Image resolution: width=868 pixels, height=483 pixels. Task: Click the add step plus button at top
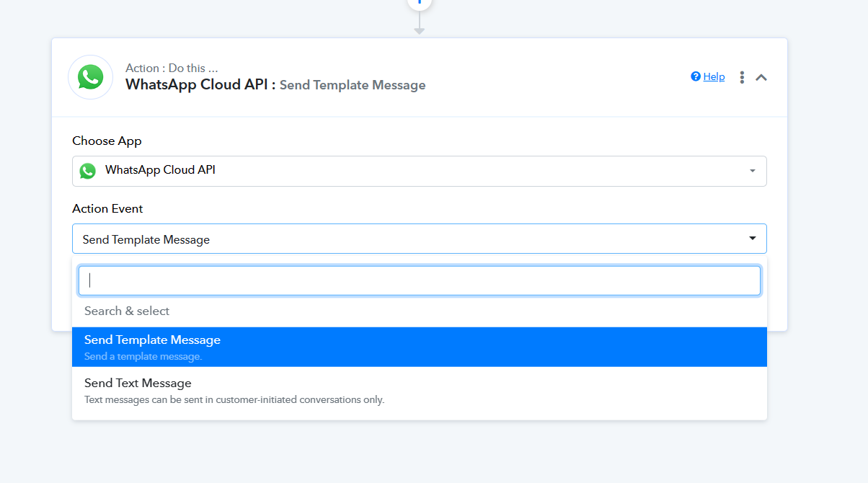point(420,2)
